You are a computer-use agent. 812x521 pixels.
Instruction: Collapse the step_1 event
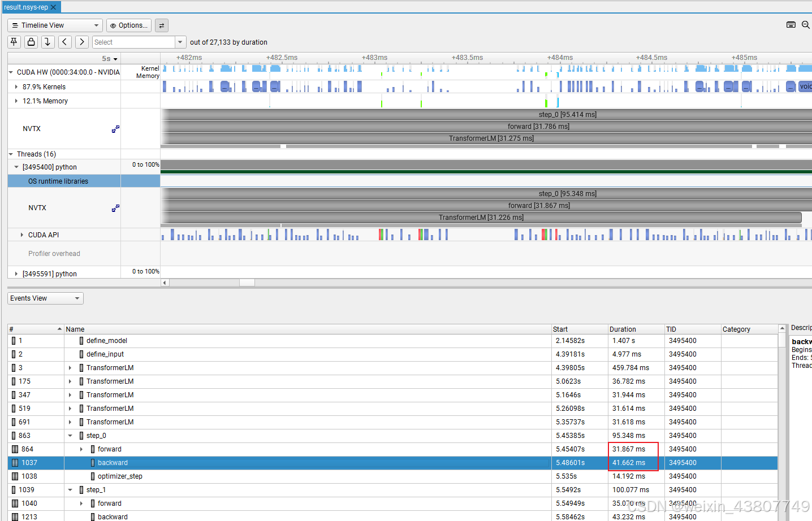coord(70,490)
